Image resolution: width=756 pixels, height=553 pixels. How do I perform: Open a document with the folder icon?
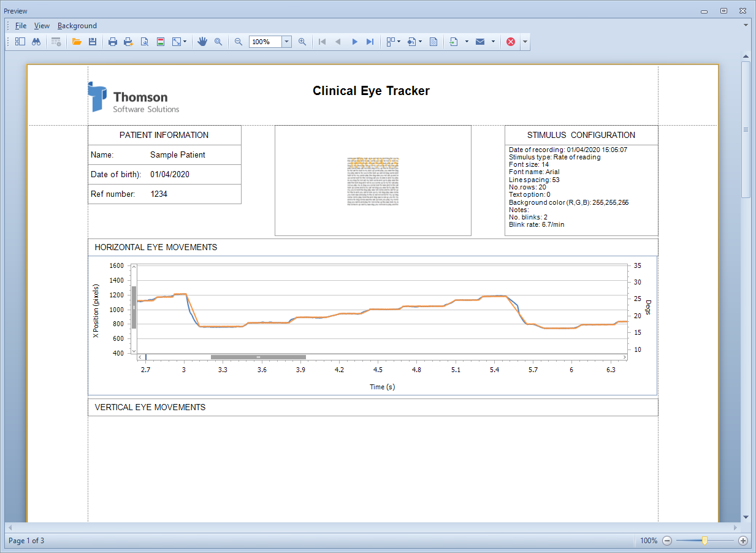(x=77, y=42)
